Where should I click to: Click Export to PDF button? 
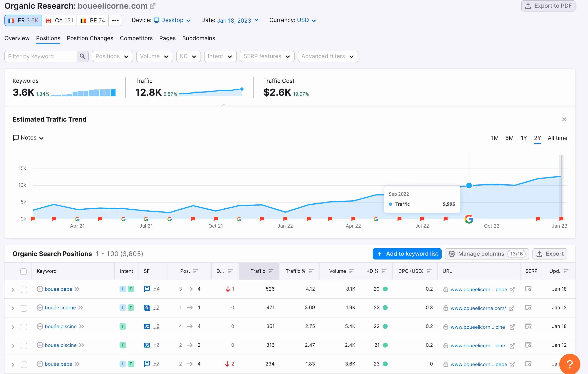coord(548,6)
